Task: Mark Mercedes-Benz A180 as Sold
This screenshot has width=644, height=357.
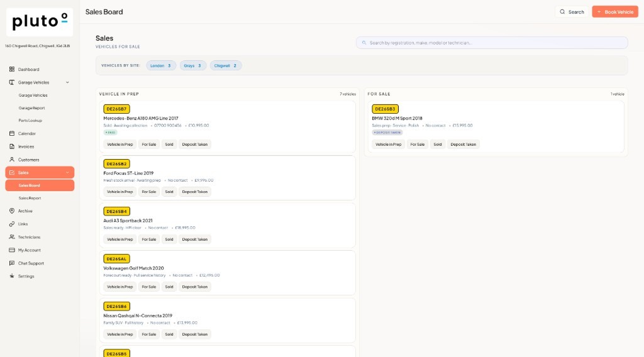Action: click(169, 145)
